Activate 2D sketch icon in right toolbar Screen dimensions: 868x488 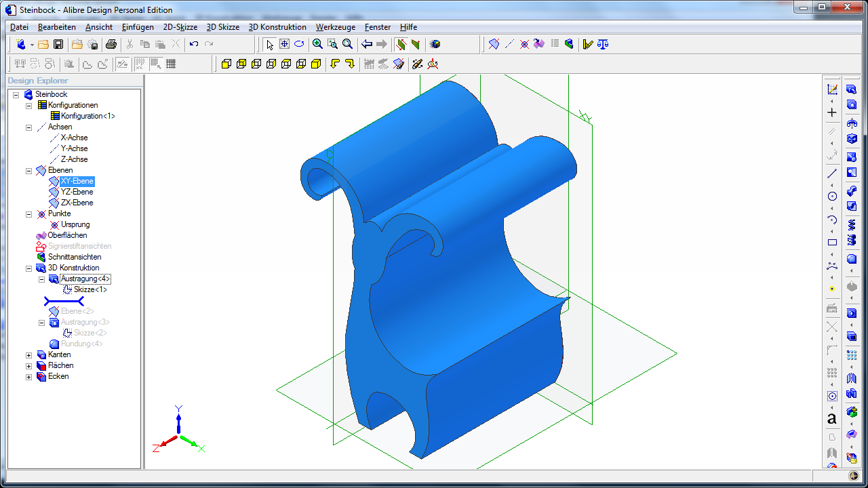832,89
